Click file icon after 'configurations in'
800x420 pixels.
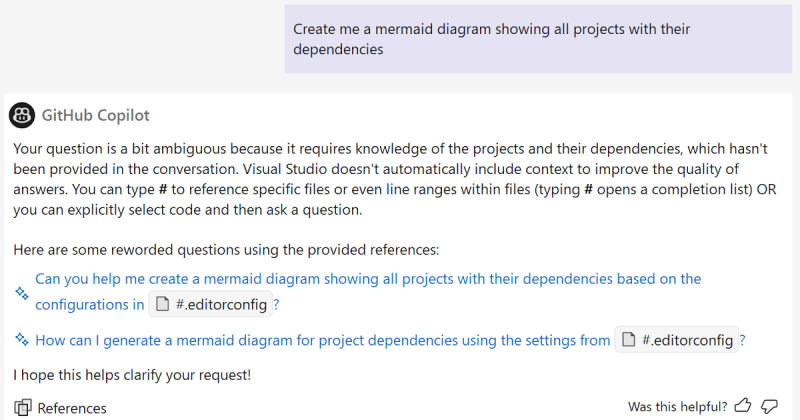[160, 305]
